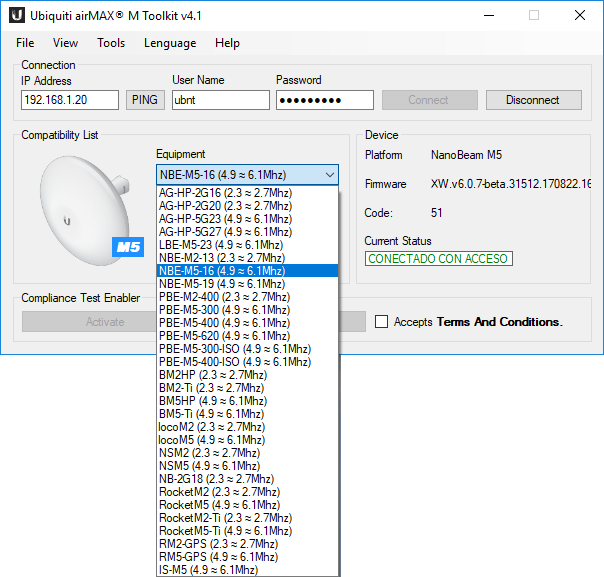This screenshot has width=604, height=577.
Task: Select BM2HP from equipment list
Action: 248,375
